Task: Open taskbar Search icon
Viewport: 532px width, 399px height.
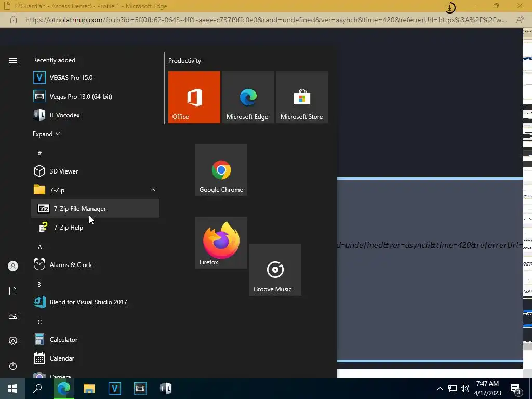Action: pos(37,389)
